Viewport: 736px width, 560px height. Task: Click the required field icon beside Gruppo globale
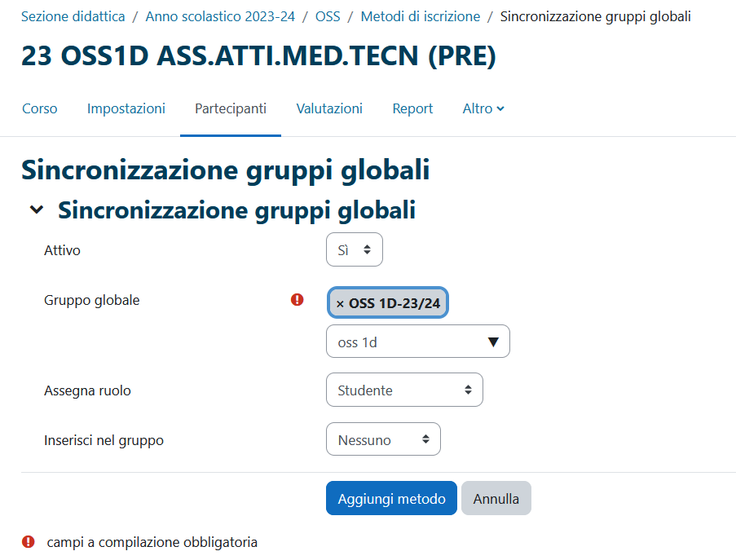pos(297,300)
